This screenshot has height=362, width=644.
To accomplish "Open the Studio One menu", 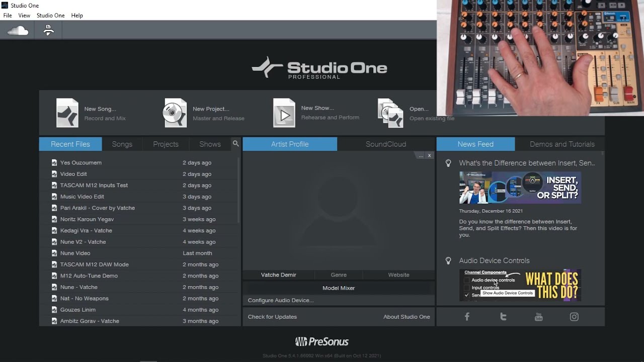I will 51,16.
